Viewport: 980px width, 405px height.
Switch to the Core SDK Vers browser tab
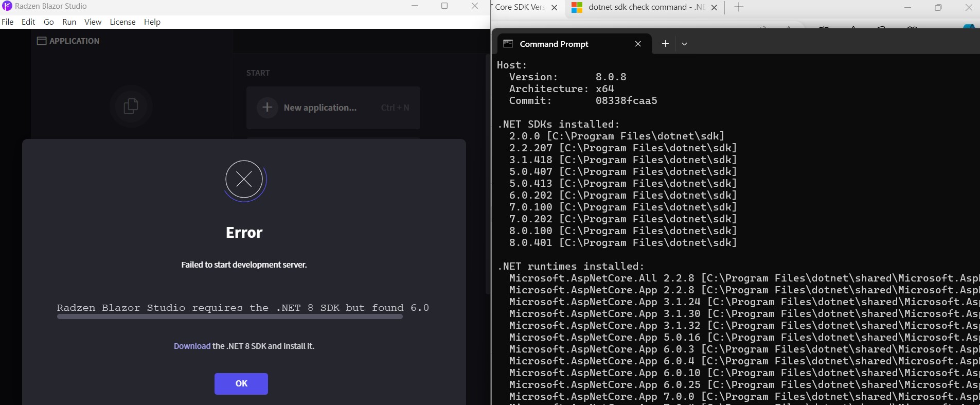click(x=525, y=7)
